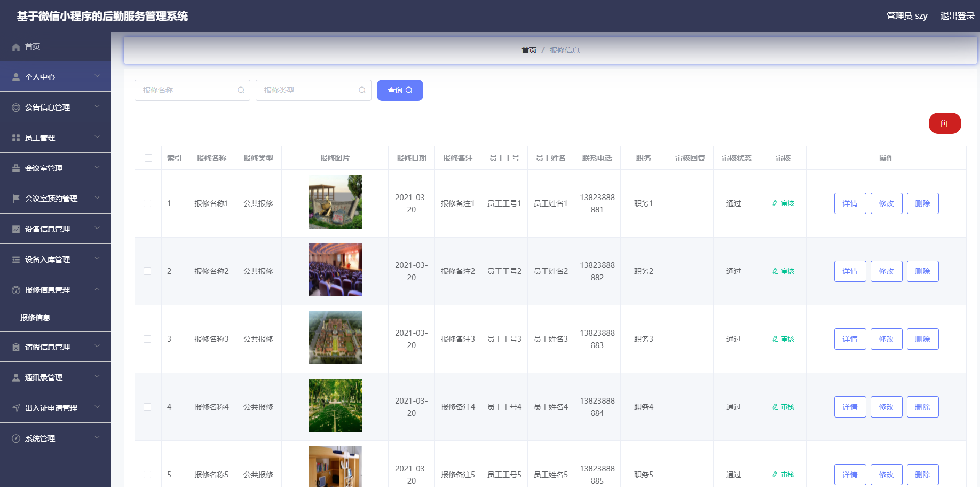Click the red trash batch delete button

(945, 123)
